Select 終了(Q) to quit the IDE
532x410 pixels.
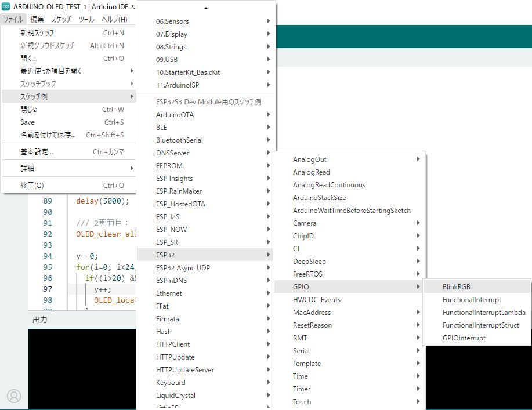(32, 186)
